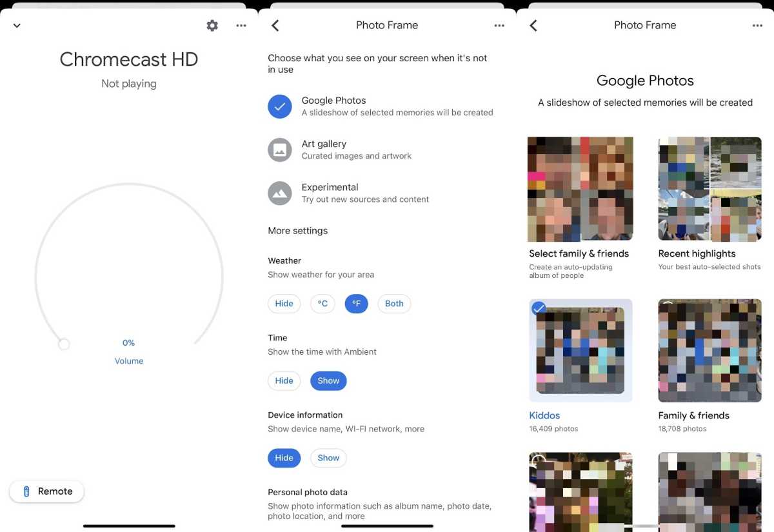Set weather to °F

click(x=356, y=304)
